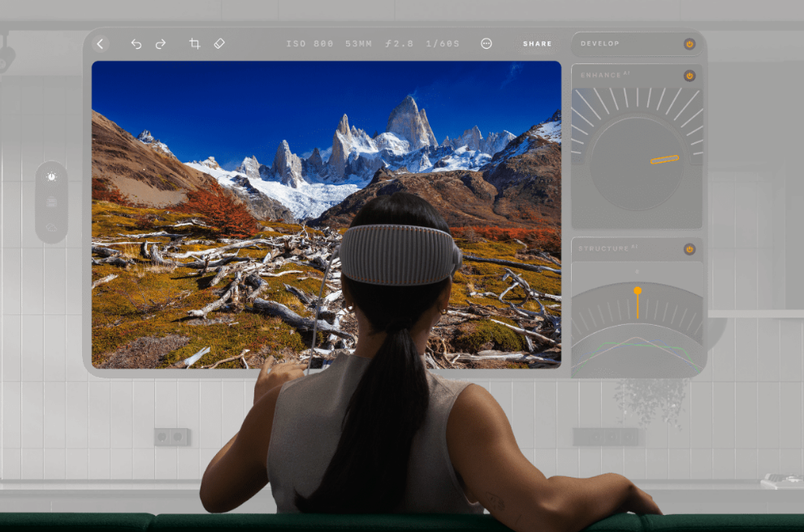
Task: Click the Enhance panel title
Action: coord(601,76)
